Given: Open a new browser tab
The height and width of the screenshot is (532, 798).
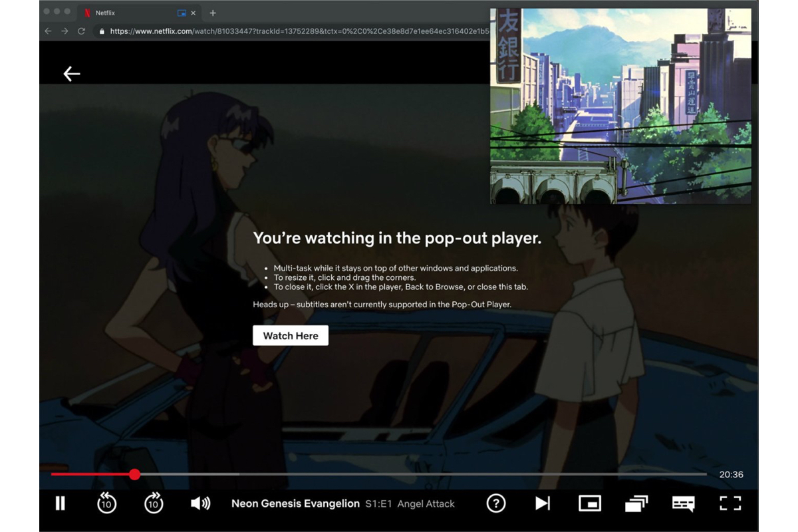Looking at the screenshot, I should click(x=213, y=13).
